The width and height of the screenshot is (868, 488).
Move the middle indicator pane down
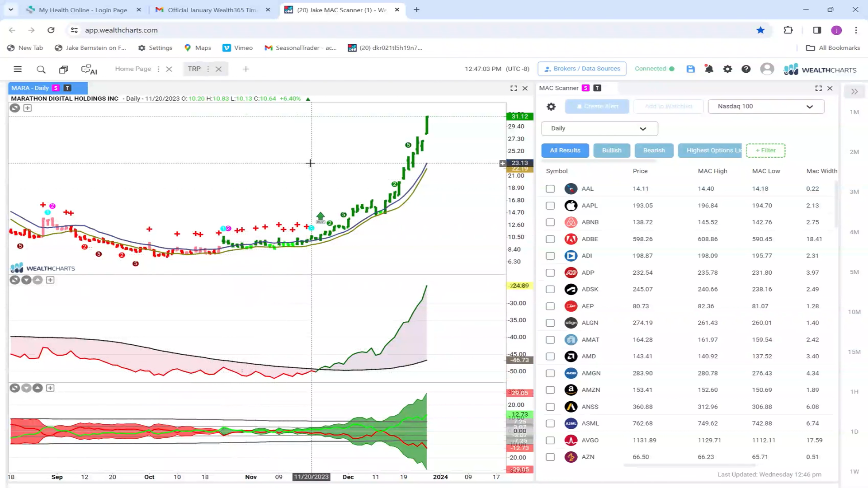tap(26, 280)
